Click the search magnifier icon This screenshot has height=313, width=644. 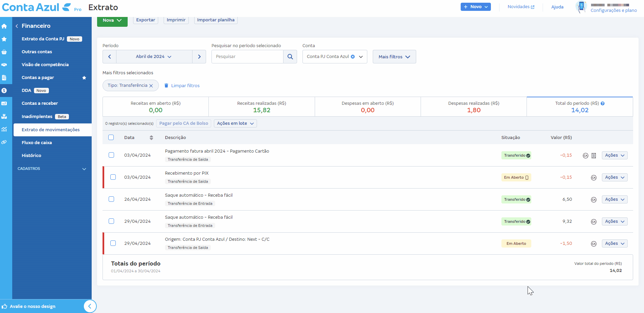tap(290, 57)
